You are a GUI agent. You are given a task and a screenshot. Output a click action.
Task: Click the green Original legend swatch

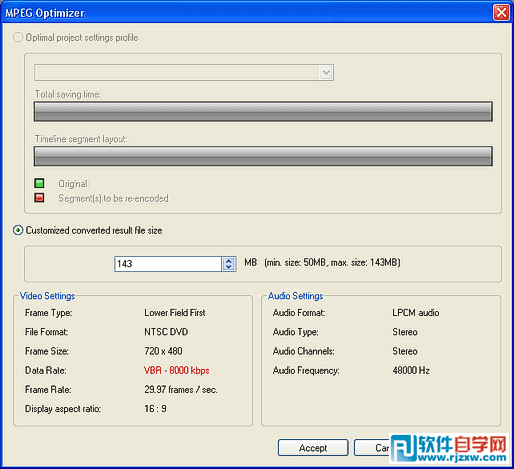[x=39, y=183]
